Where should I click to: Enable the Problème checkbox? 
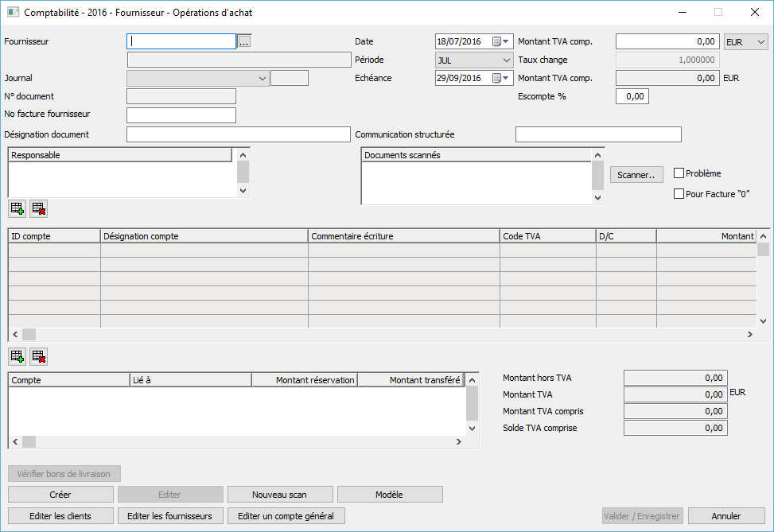679,173
